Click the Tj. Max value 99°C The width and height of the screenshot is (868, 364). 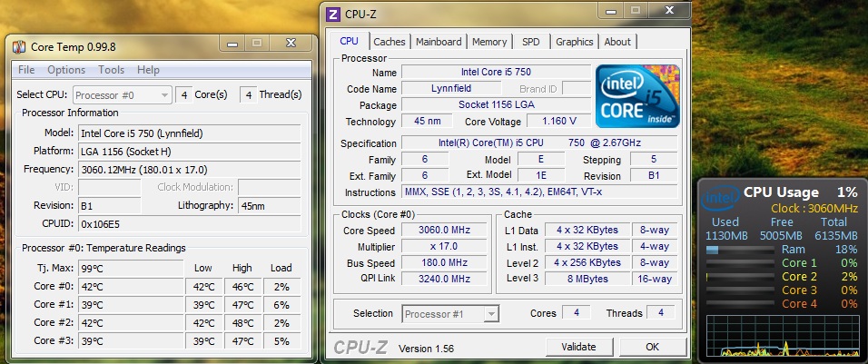click(x=130, y=269)
